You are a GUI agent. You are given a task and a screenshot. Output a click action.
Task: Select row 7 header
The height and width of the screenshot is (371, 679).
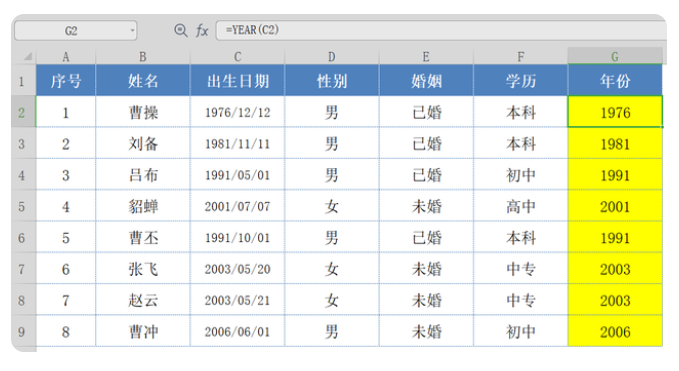[23, 269]
